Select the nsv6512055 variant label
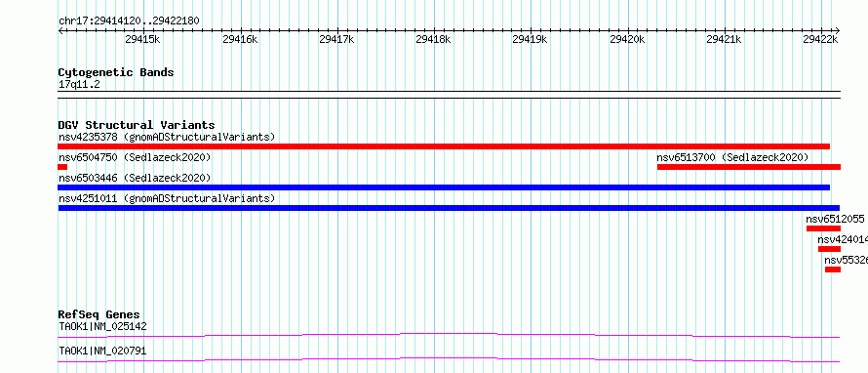This screenshot has width=868, height=373. (835, 219)
